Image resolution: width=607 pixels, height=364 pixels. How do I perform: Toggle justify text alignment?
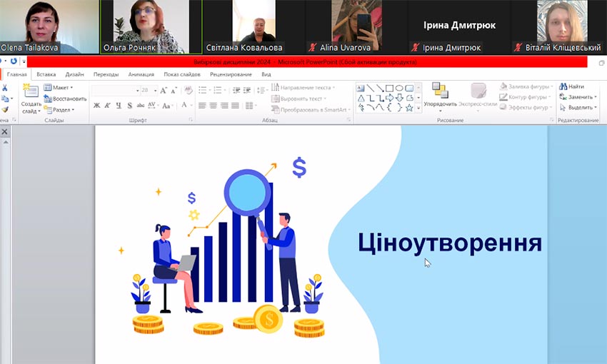point(236,105)
